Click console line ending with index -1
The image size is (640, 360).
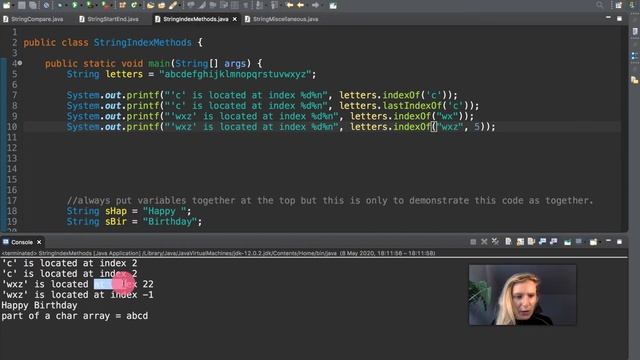coord(78,295)
